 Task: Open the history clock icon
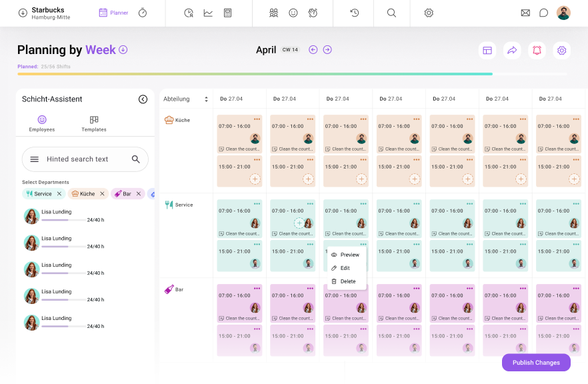click(355, 13)
